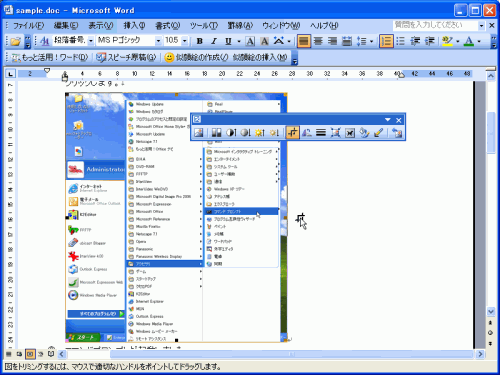Switch to Normal view button

click(x=9, y=354)
